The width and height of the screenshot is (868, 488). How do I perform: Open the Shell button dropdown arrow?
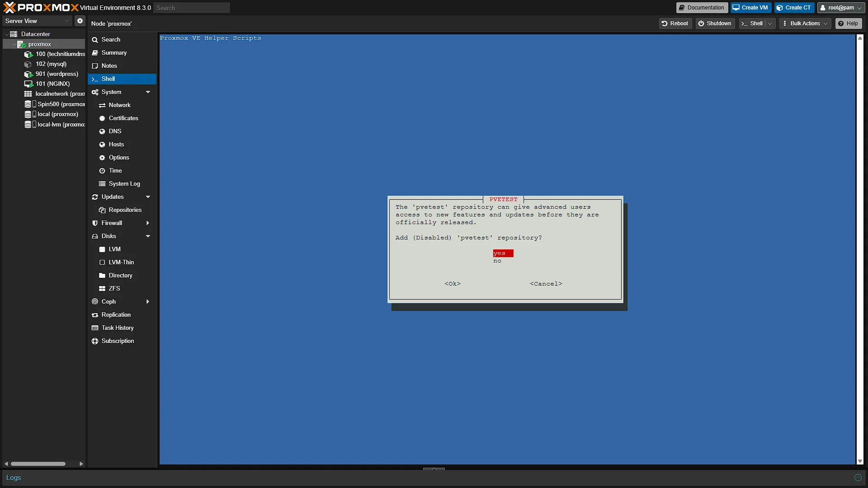click(x=770, y=23)
